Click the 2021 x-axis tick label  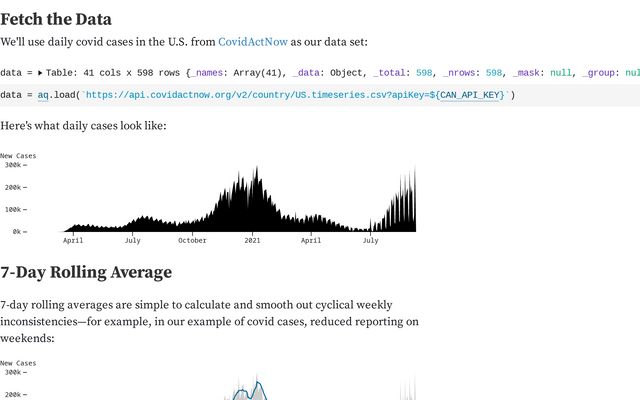252,240
